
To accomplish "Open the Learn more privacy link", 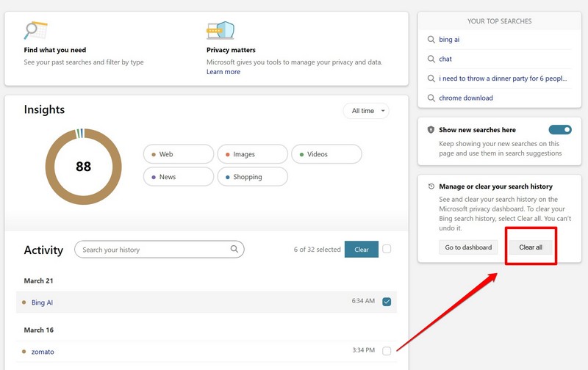I will tap(223, 72).
